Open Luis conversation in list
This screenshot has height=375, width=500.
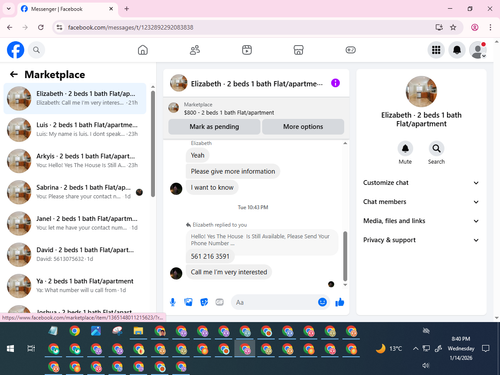(x=75, y=129)
